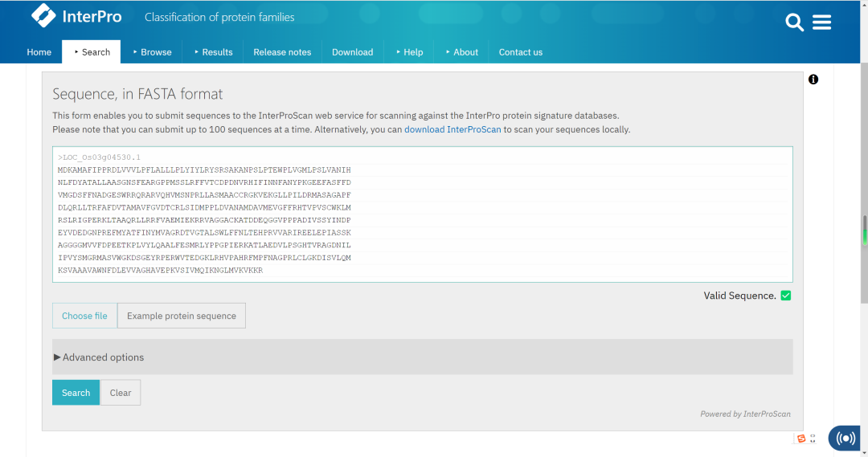Click the 'Sequence, in FASTA format' heading
The width and height of the screenshot is (868, 457).
tap(137, 94)
